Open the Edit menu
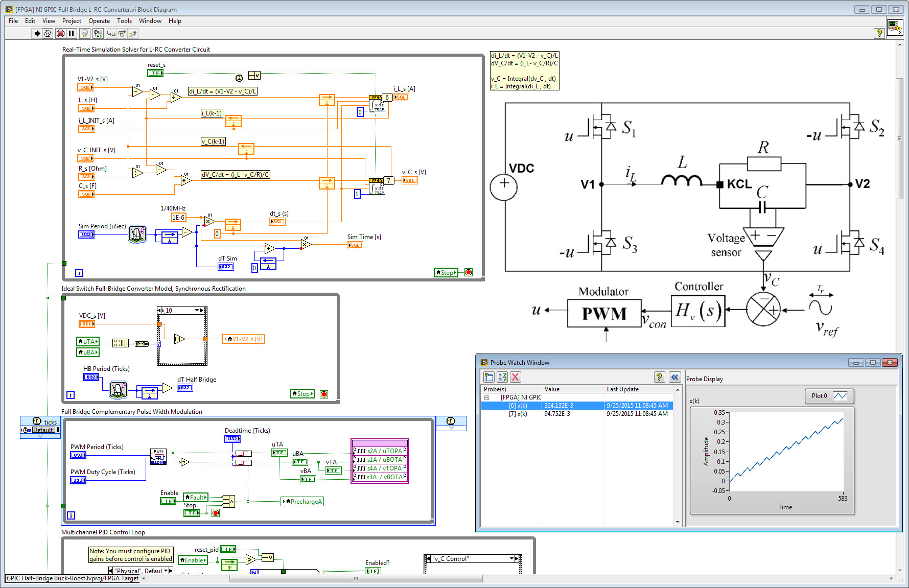Image resolution: width=909 pixels, height=588 pixels. [30, 21]
